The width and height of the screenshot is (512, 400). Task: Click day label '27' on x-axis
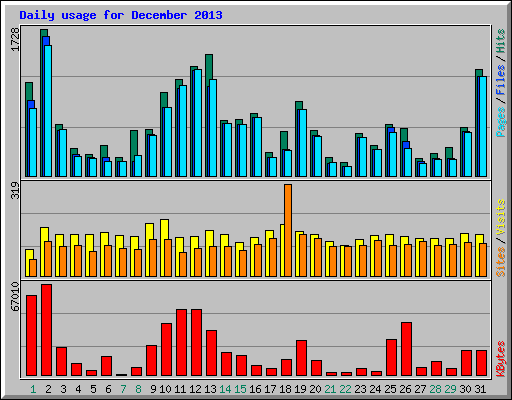click(420, 389)
